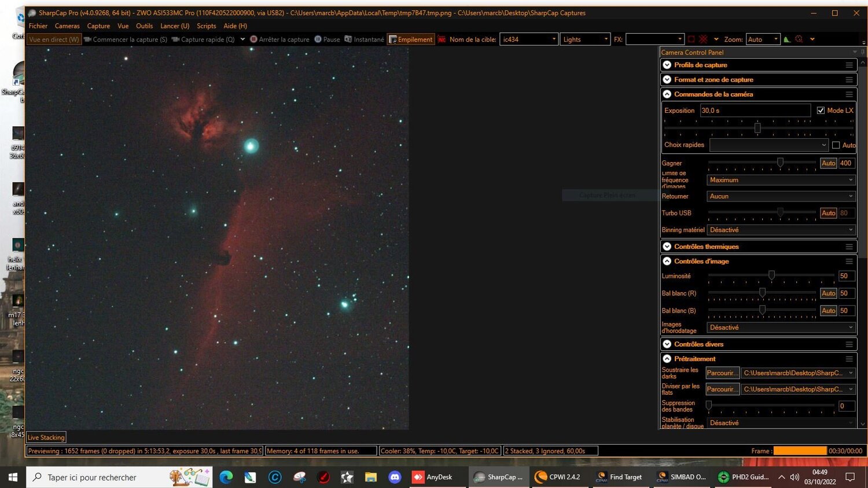Toggle the Mode LX checkbox
This screenshot has height=488, width=868.
click(x=821, y=110)
